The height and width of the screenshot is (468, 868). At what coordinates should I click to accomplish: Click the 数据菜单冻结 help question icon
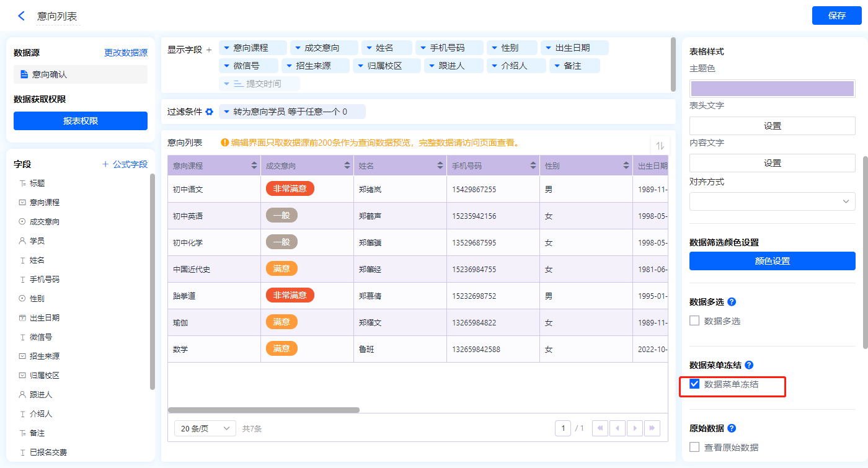(749, 365)
